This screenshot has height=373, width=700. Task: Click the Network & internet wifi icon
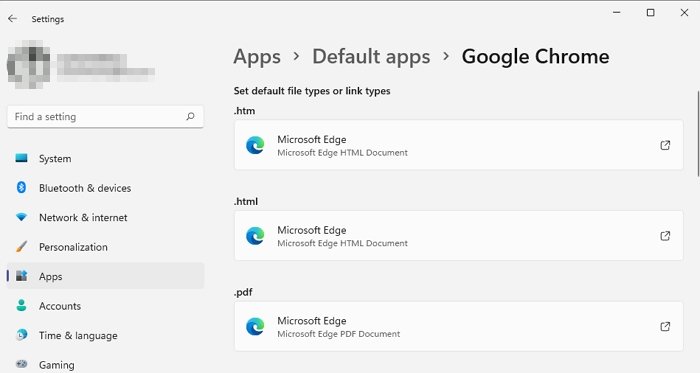tap(21, 217)
